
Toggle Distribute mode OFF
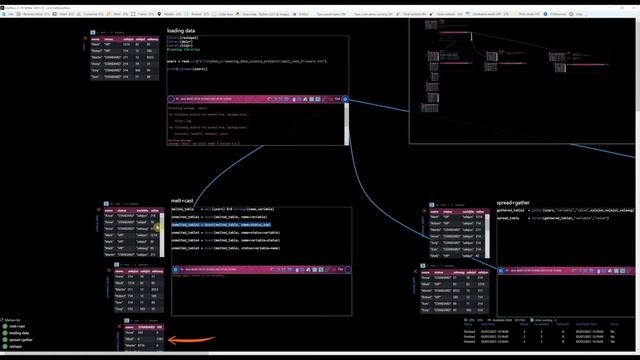[x=487, y=14]
